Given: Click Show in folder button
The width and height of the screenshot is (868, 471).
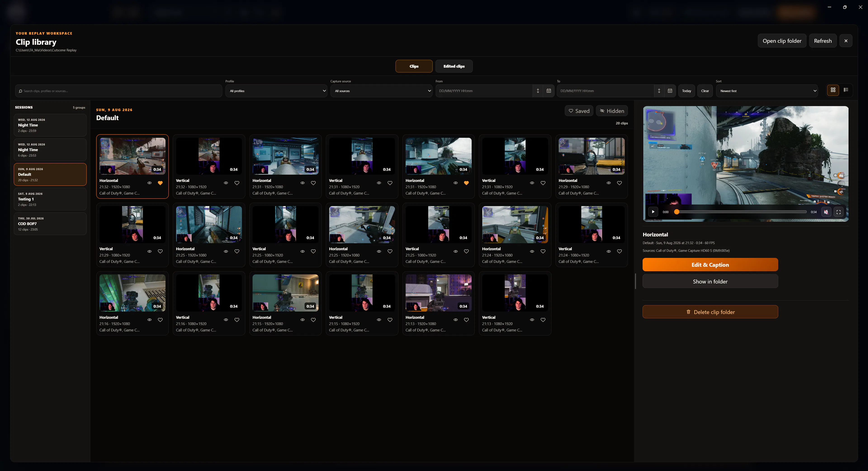Looking at the screenshot, I should [x=710, y=281].
